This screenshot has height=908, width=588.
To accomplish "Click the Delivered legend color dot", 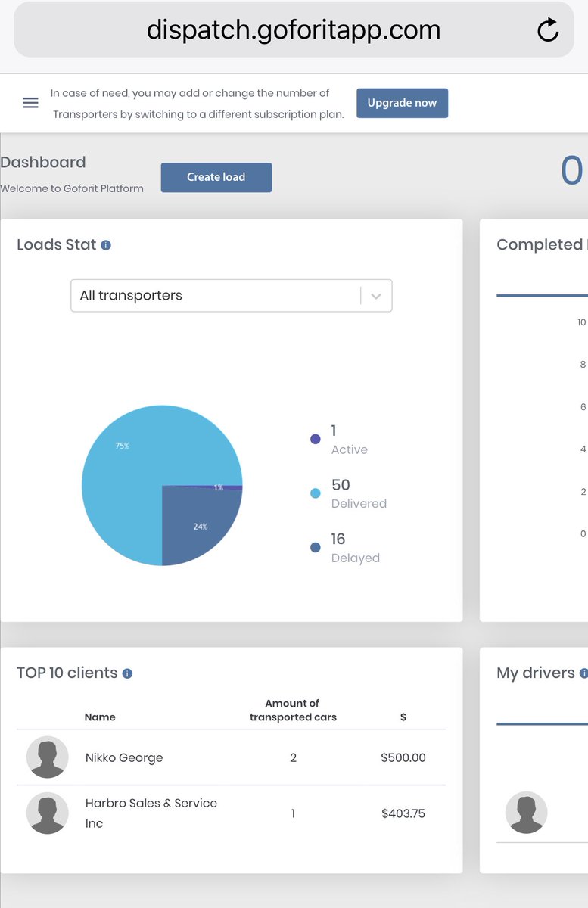I will click(x=316, y=493).
